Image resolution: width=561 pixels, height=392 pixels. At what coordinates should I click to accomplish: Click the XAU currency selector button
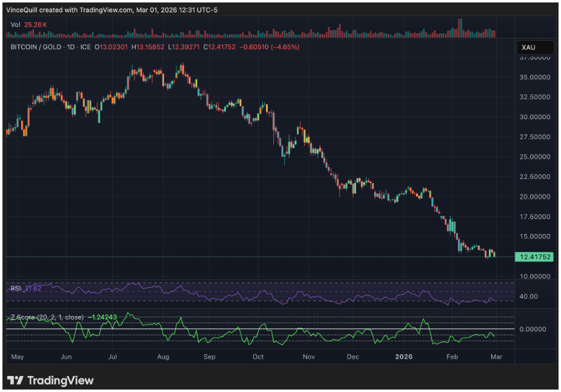[x=528, y=48]
